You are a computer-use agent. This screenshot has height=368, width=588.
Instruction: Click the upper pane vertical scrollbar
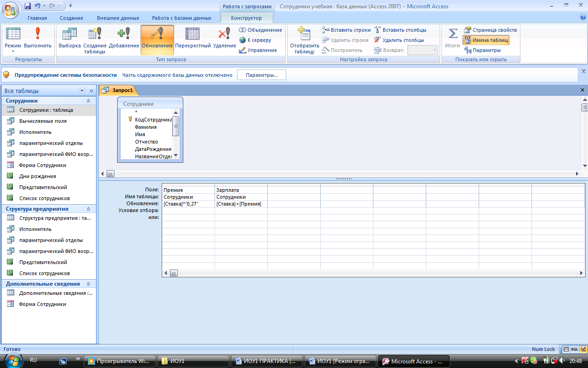click(x=584, y=133)
